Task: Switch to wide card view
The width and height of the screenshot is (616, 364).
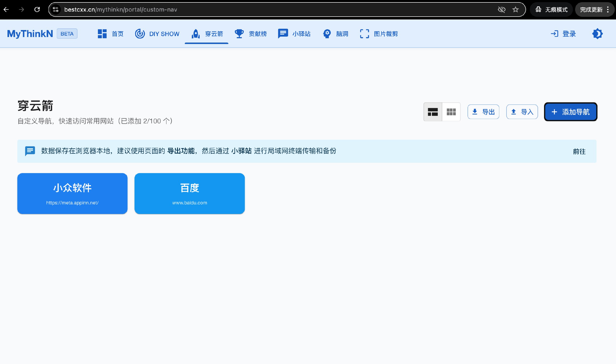Action: [x=433, y=112]
